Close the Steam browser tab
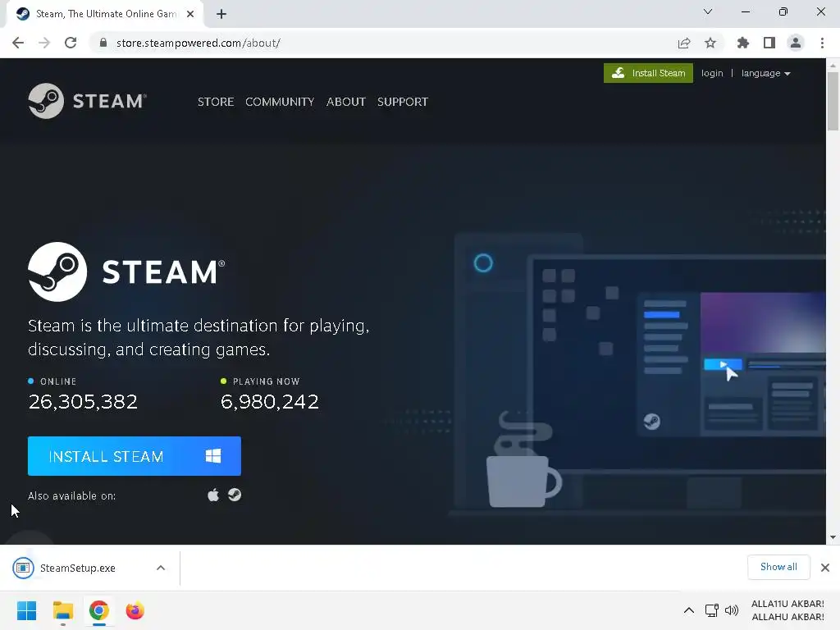Screen dimensions: 840x630 [190, 14]
